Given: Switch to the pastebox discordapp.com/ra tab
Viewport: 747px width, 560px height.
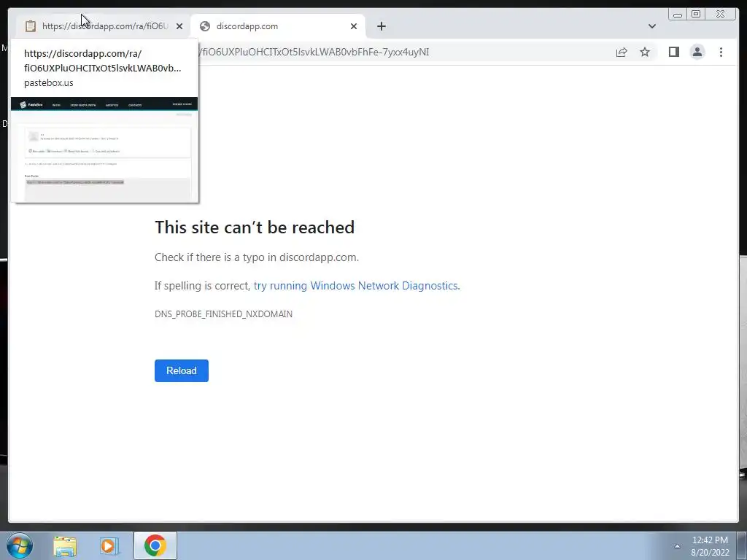Looking at the screenshot, I should (102, 26).
